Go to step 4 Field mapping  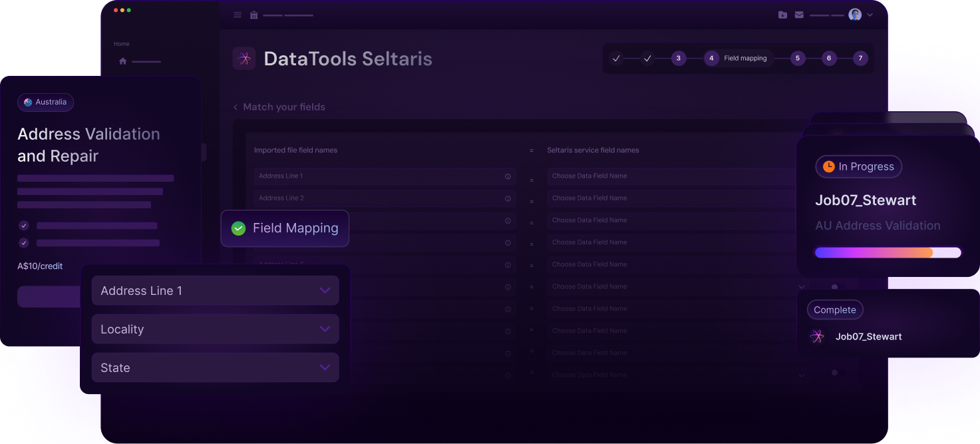pos(711,59)
